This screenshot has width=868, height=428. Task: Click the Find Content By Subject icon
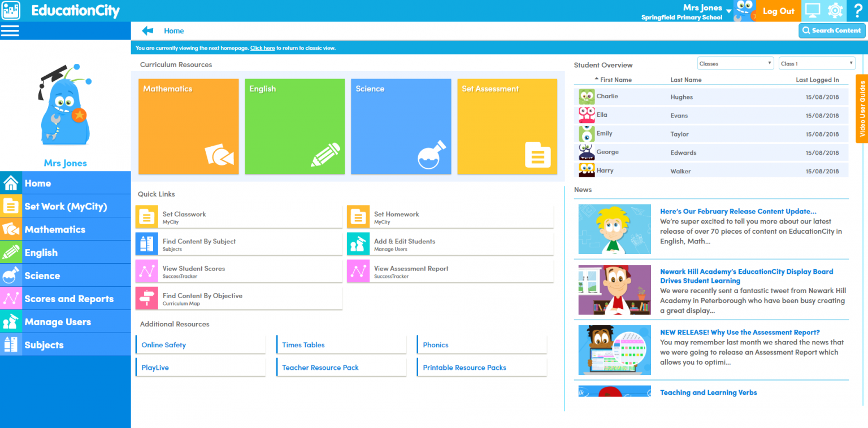(x=147, y=243)
